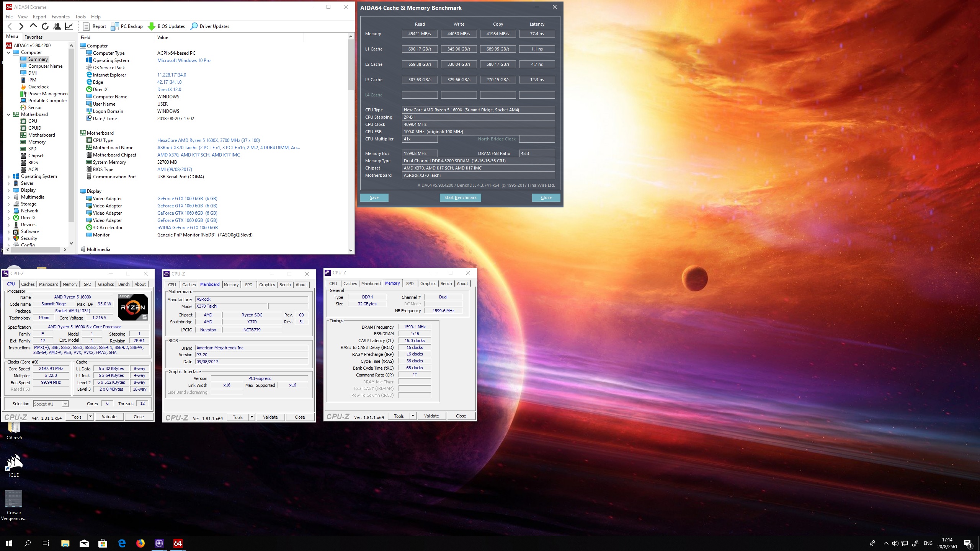Image resolution: width=980 pixels, height=551 pixels.
Task: Close the benchmark dialog with Close button
Action: (x=546, y=197)
